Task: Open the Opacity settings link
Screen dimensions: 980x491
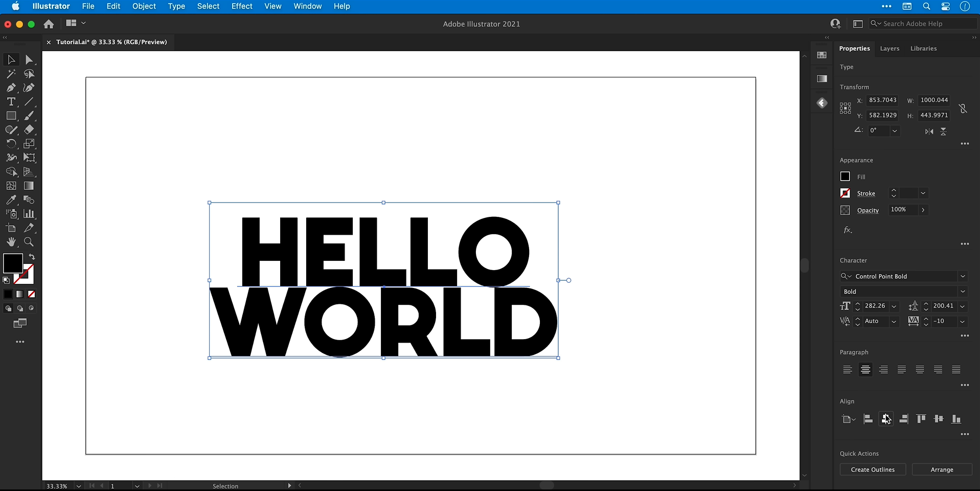Action: [868, 210]
